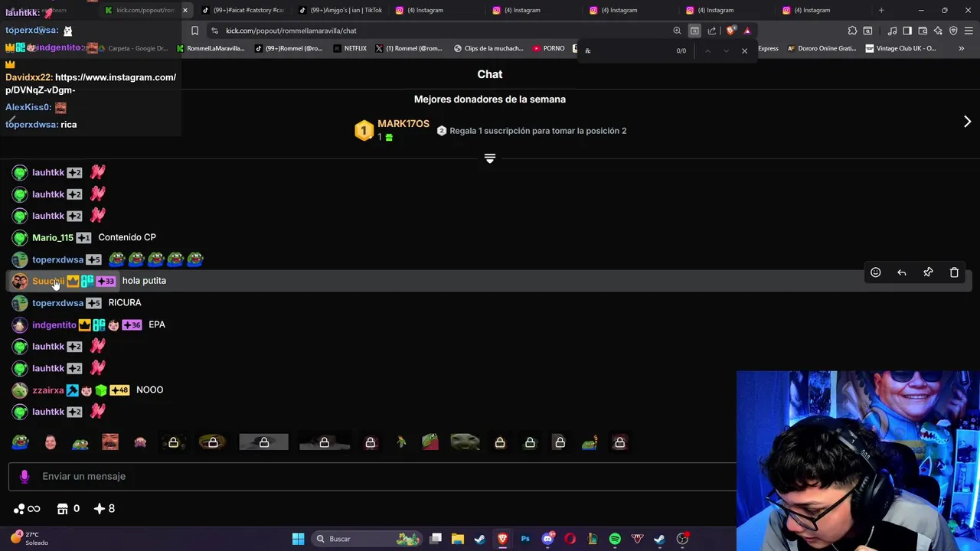This screenshot has height=551, width=980.
Task: Insert the first Pepe frog emote
Action: coord(20,442)
